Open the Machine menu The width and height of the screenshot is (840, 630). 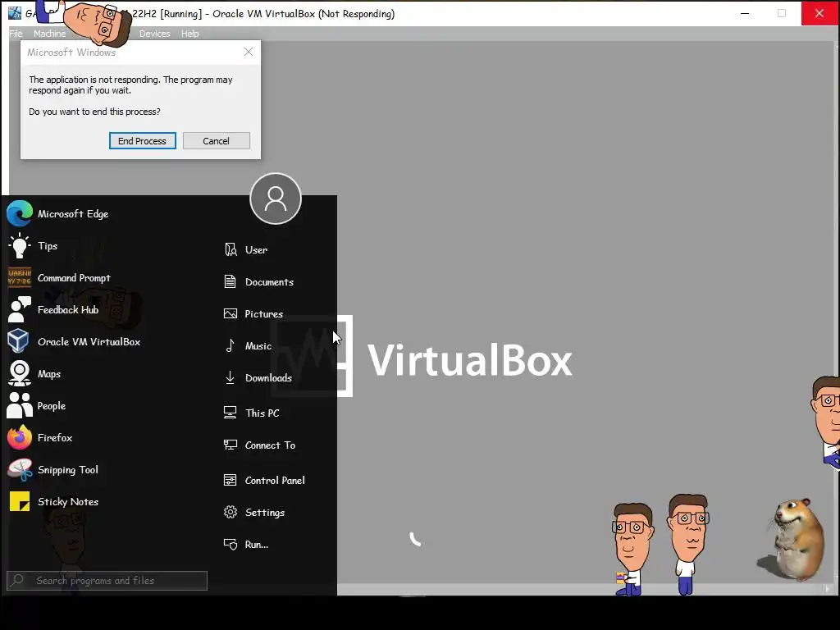[49, 33]
